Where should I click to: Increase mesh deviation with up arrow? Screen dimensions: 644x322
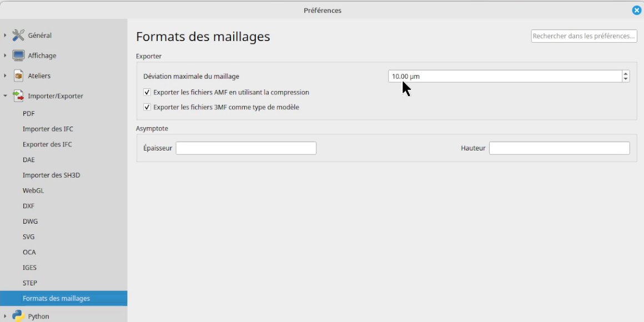click(x=626, y=73)
